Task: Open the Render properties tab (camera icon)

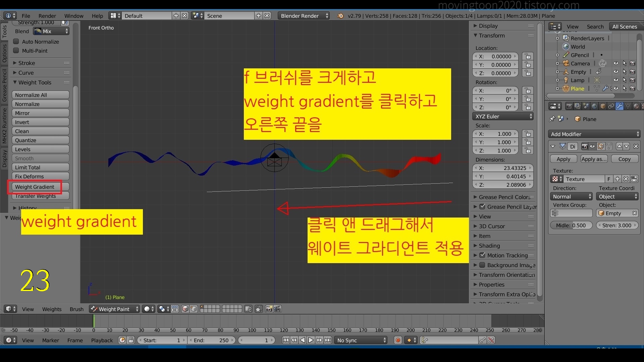Action: (569, 106)
